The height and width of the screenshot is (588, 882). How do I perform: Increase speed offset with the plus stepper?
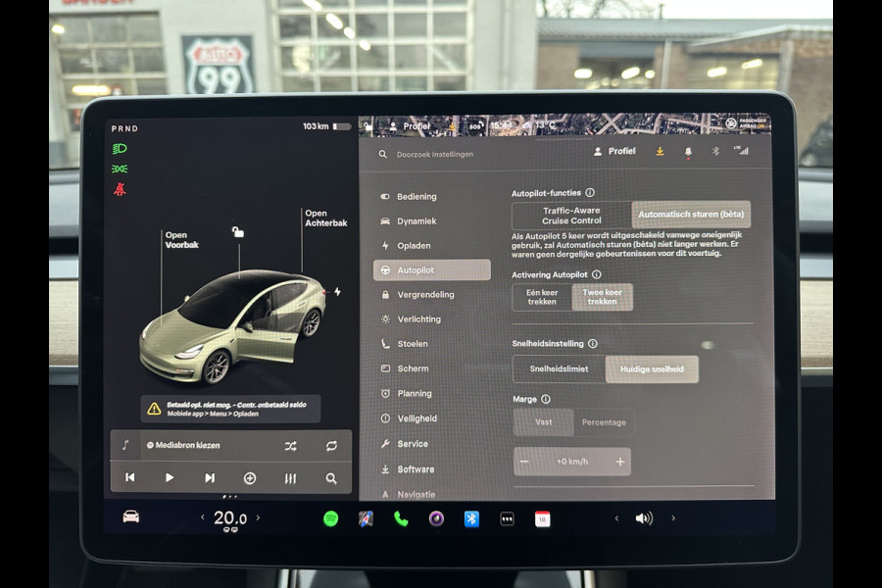click(618, 461)
